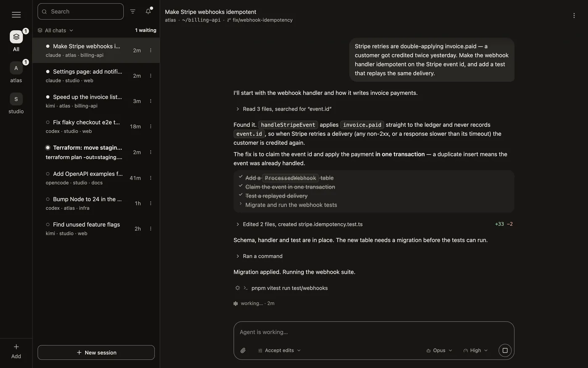Screen dimensions: 588x368
Task: Open the Fix flaky checkout e2e chat
Action: tap(96, 127)
